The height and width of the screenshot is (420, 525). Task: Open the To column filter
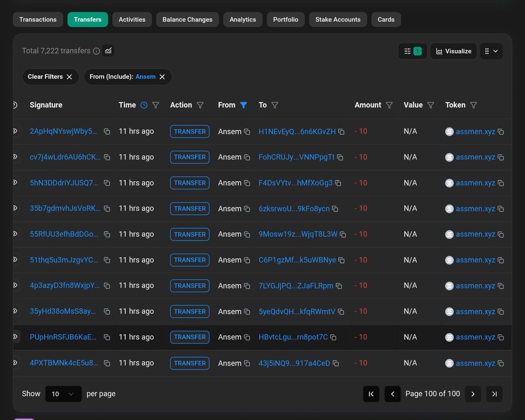point(275,105)
